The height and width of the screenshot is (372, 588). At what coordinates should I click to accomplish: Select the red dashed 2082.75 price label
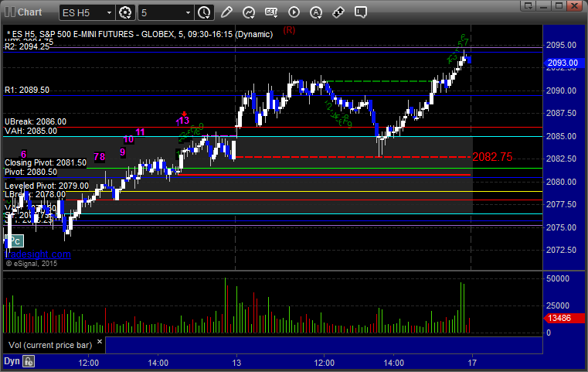click(492, 157)
